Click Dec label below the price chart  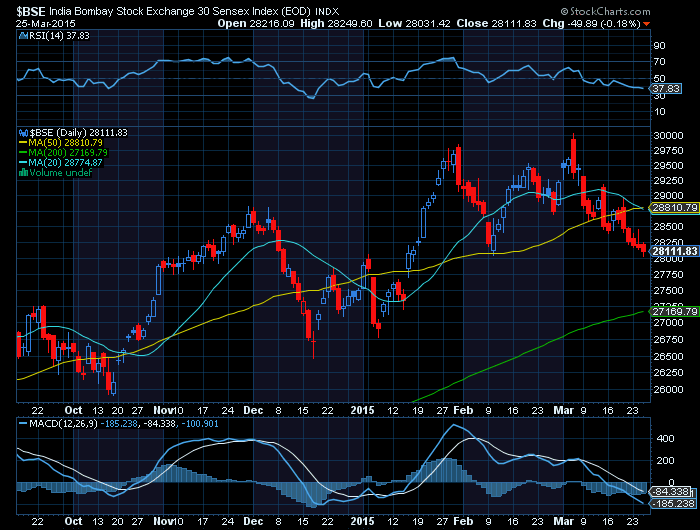[x=253, y=410]
